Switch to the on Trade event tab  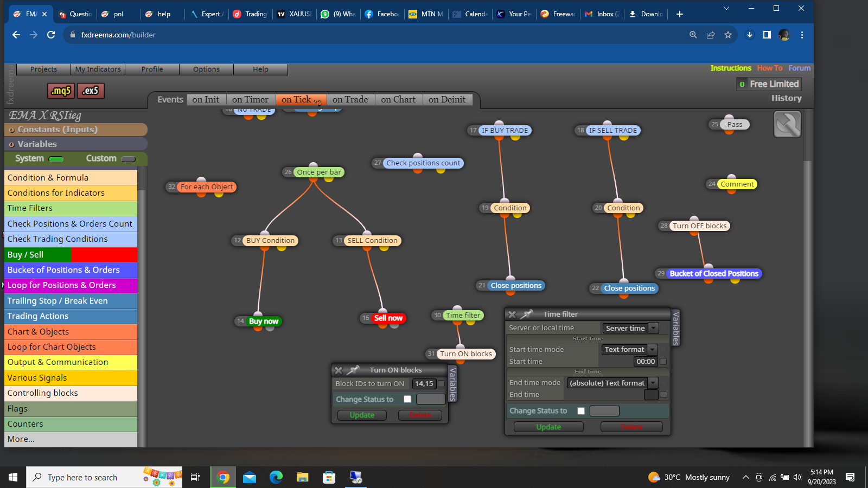point(350,100)
